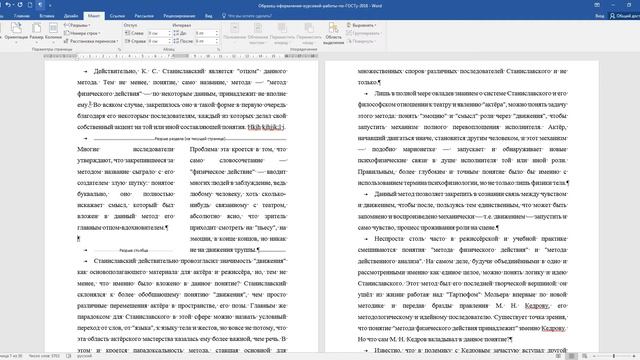
Task: Open the Параметры страницы dialog launcher
Action: point(119,49)
